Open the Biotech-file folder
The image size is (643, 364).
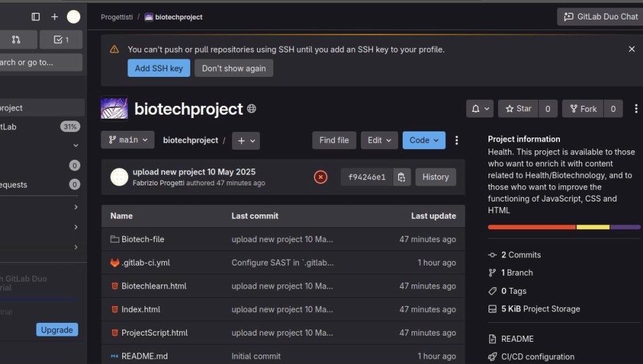click(143, 239)
